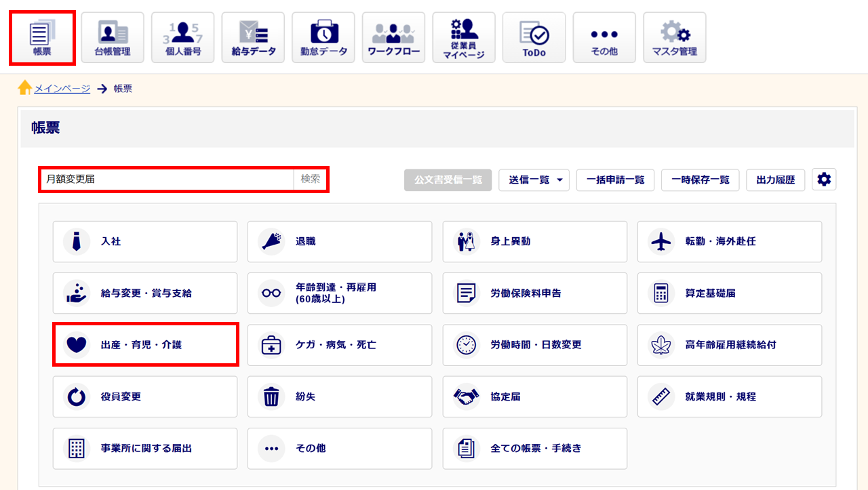Click the 帳票 breadcrumb text
The width and height of the screenshot is (868, 490).
tap(123, 88)
